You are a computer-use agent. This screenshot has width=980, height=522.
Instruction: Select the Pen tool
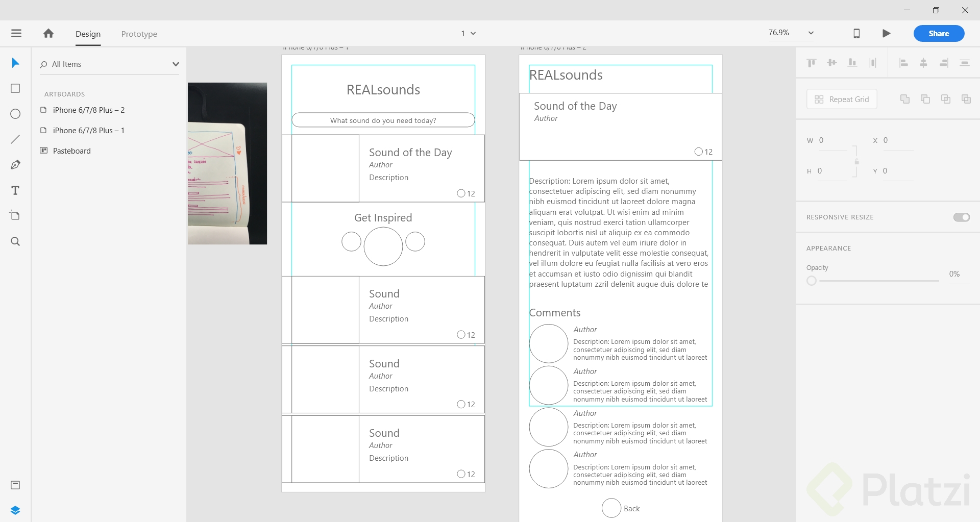click(x=15, y=165)
